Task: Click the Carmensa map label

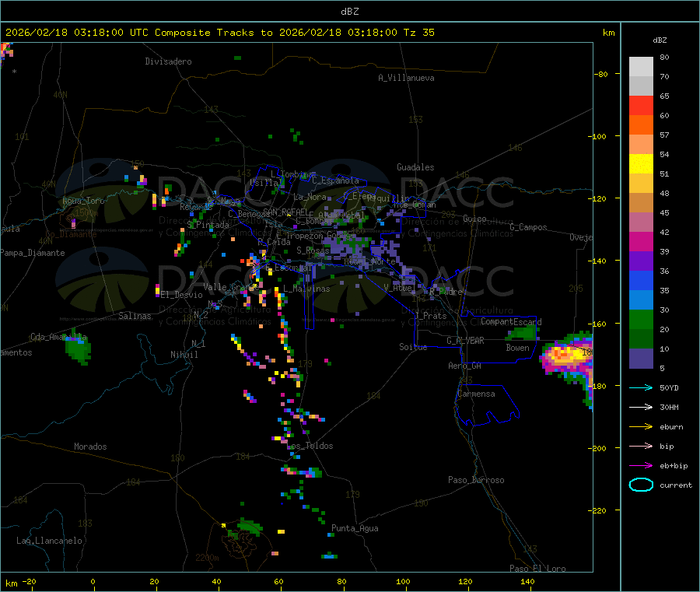Action: pos(476,394)
